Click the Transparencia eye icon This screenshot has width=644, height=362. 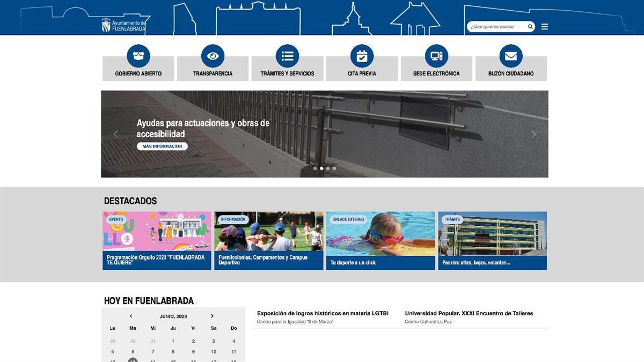click(x=213, y=56)
